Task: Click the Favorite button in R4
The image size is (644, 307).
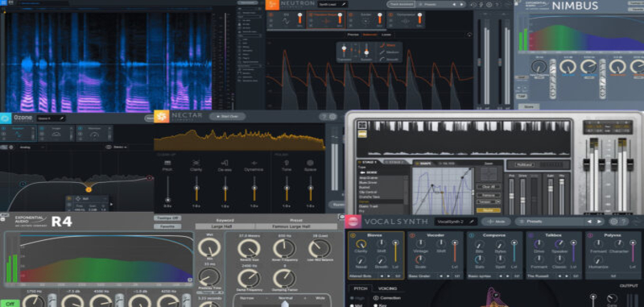Action: (x=167, y=226)
